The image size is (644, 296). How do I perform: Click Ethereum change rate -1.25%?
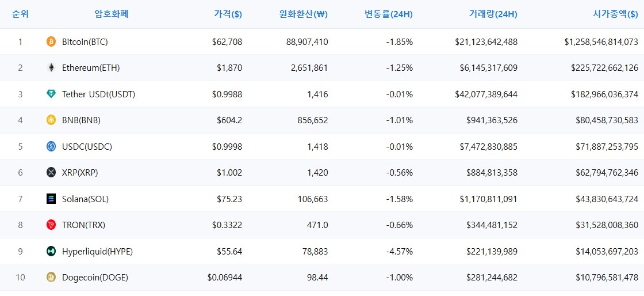(399, 68)
